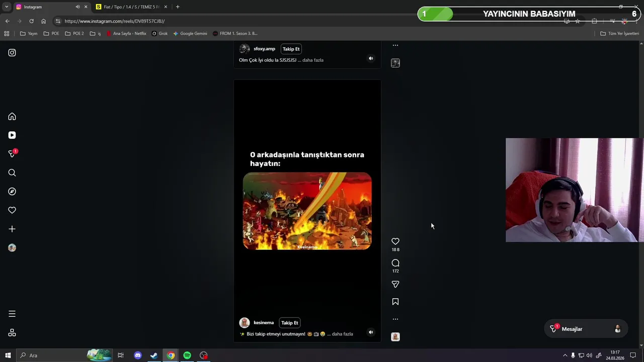Open Discord from the taskbar
Viewport: 644px width, 362px height.
pyautogui.click(x=137, y=355)
